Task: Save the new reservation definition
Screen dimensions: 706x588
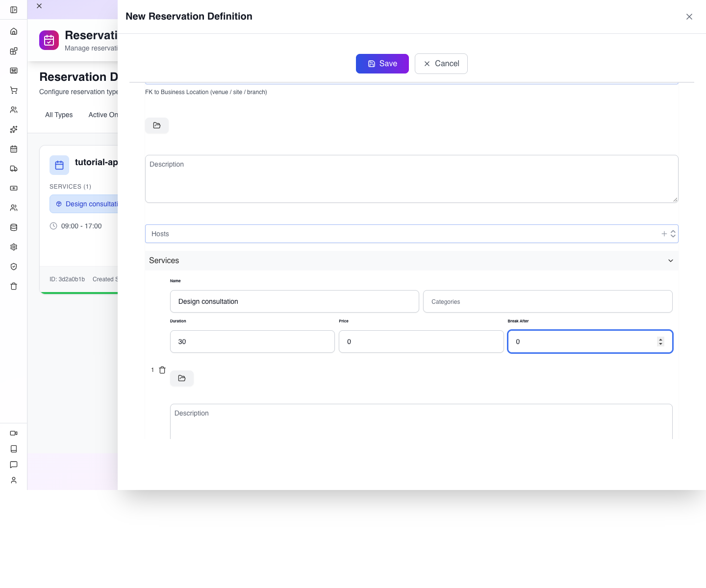Action: coord(382,64)
